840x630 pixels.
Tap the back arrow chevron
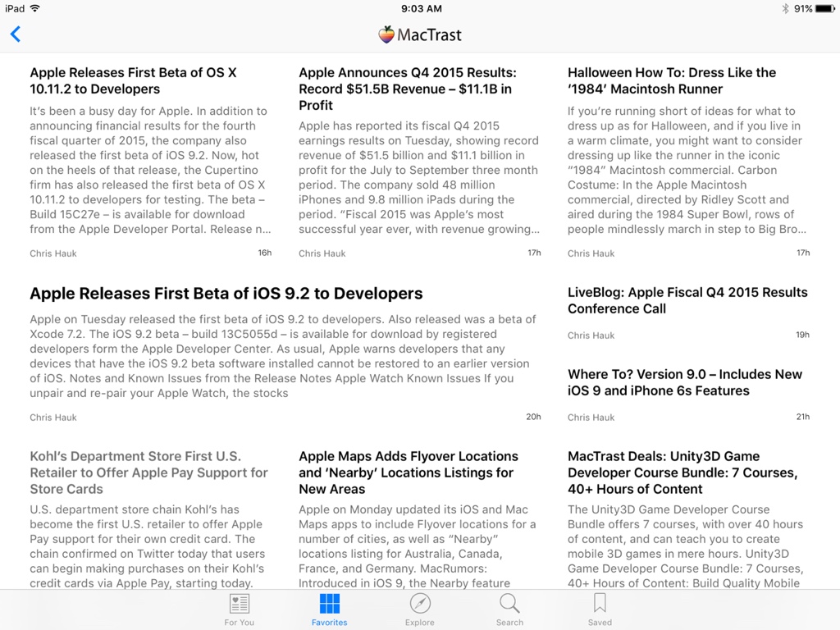[x=16, y=34]
